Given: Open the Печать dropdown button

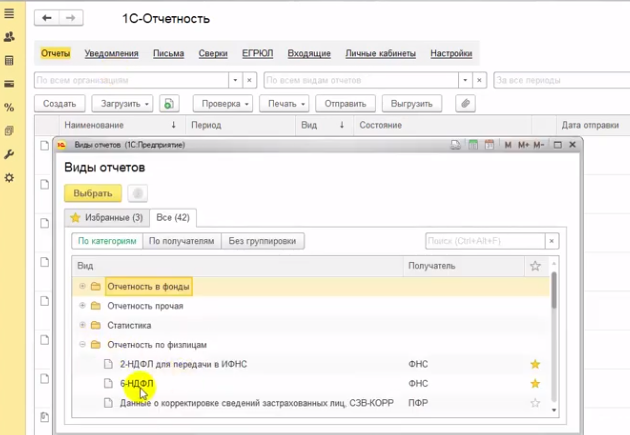Looking at the screenshot, I should pos(284,104).
